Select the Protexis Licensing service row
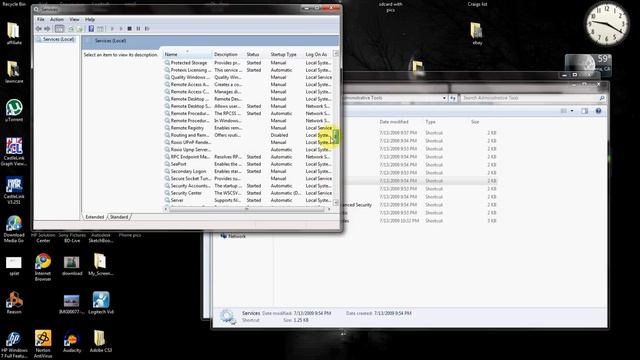The width and height of the screenshot is (640, 360). (x=248, y=70)
